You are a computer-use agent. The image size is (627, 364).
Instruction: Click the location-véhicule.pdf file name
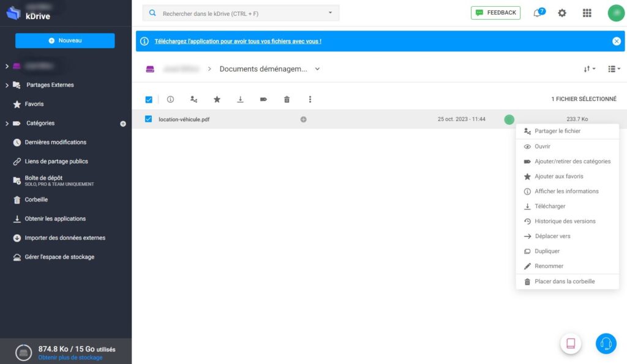tap(184, 119)
